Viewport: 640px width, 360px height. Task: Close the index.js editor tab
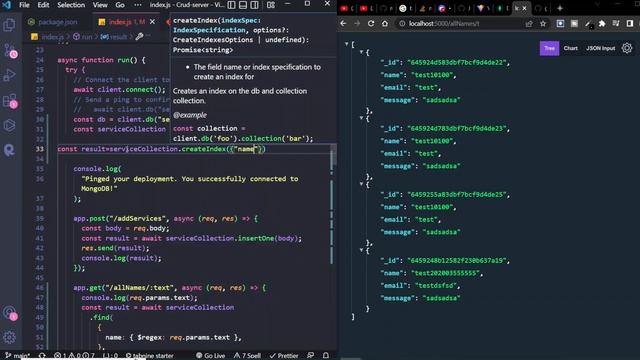click(152, 22)
